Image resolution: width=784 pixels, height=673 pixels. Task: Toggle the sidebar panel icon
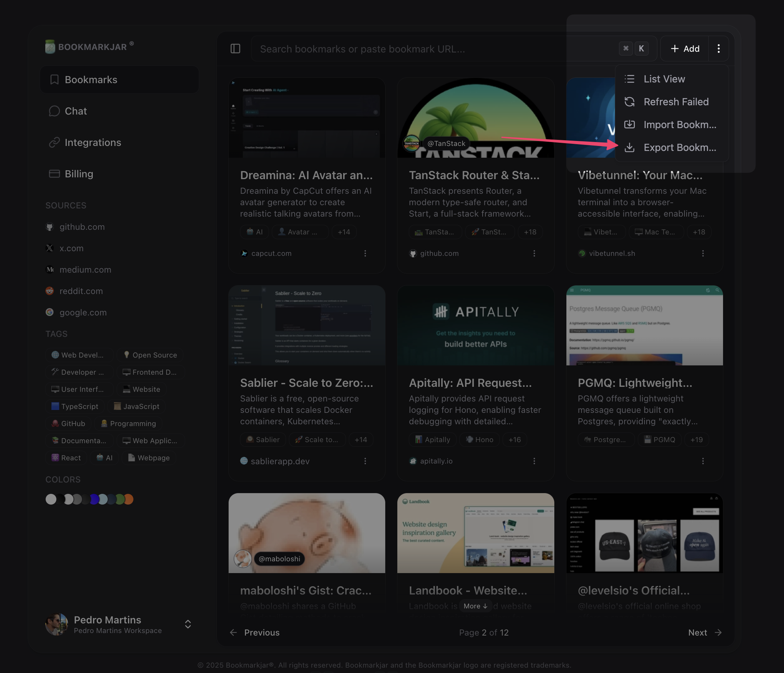tap(235, 49)
